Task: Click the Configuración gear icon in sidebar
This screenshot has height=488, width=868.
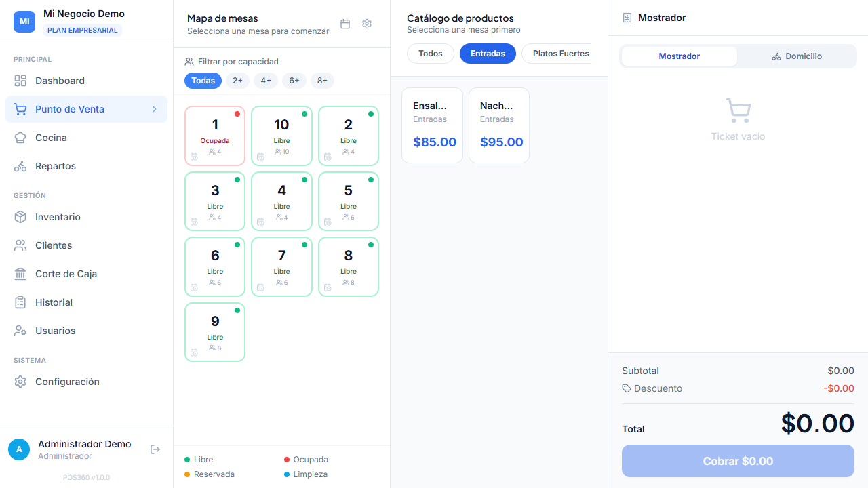Action: point(20,382)
